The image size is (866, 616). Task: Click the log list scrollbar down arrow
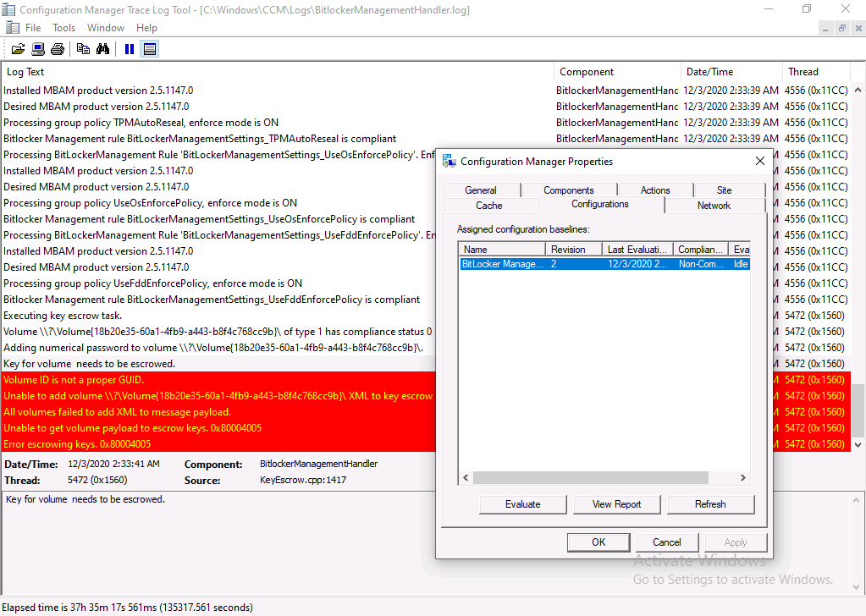pyautogui.click(x=858, y=445)
